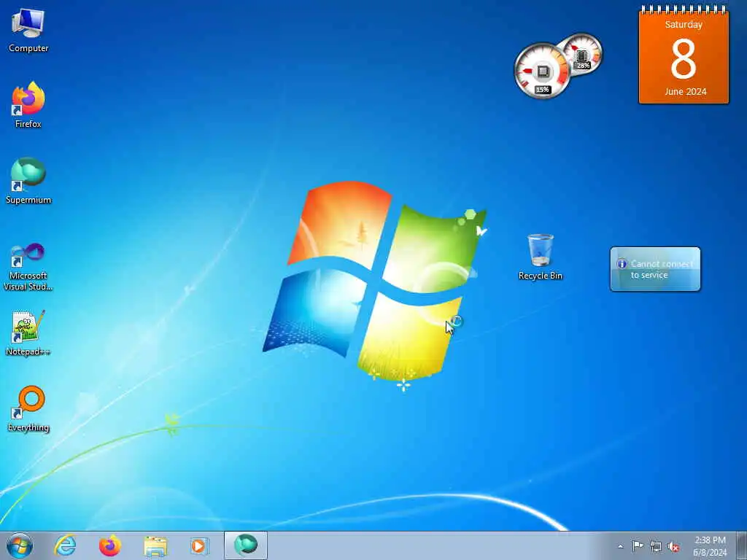This screenshot has width=747, height=560.
Task: Switch to the Supermium taskbar button
Action: tap(246, 545)
